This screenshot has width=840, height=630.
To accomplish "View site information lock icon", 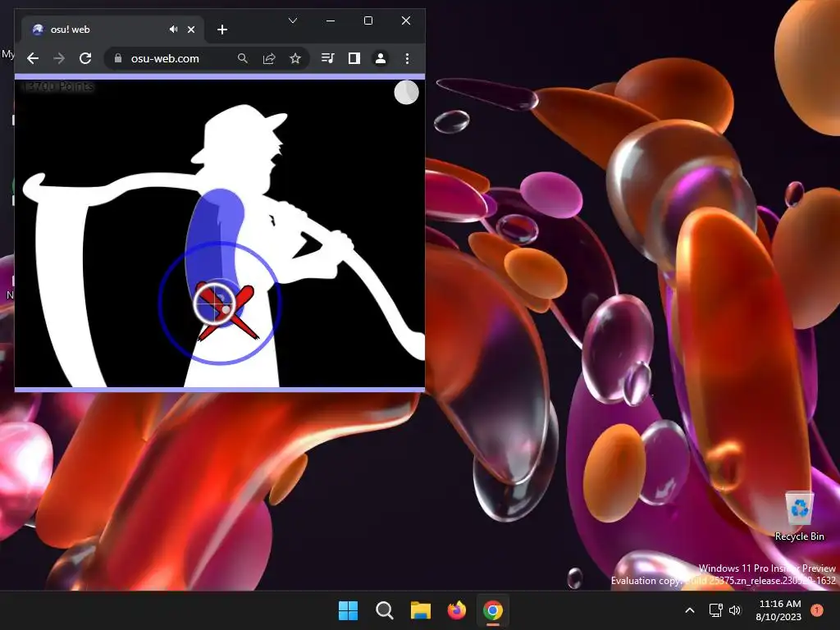I will pyautogui.click(x=118, y=58).
